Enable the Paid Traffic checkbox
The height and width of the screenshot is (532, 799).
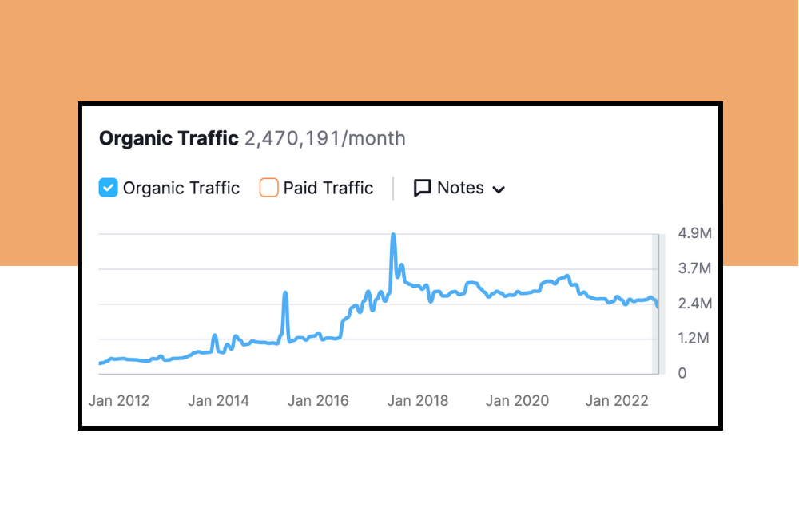point(269,188)
